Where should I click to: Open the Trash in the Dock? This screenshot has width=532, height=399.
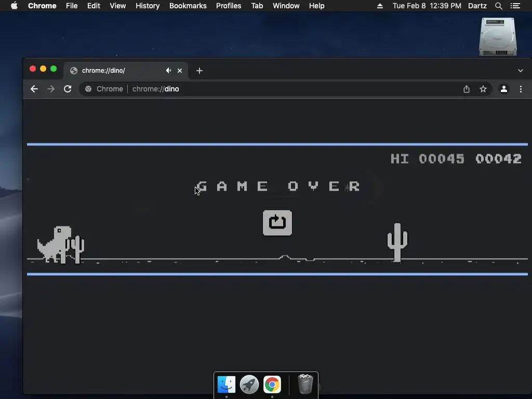click(x=305, y=384)
